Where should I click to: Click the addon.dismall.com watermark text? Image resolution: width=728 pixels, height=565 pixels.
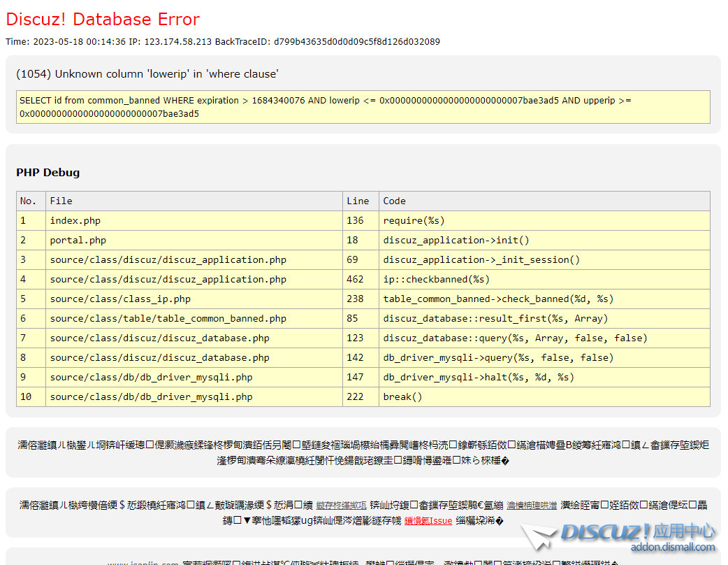tap(672, 548)
